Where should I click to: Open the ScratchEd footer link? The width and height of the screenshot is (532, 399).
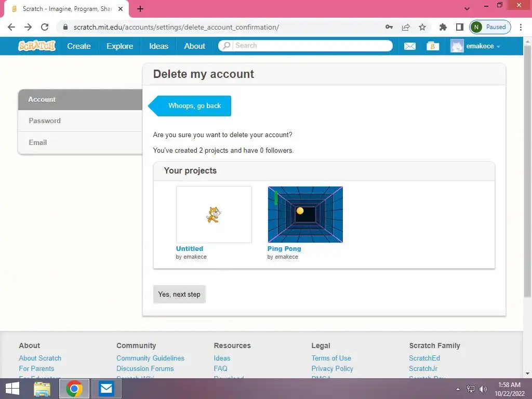[x=424, y=358]
